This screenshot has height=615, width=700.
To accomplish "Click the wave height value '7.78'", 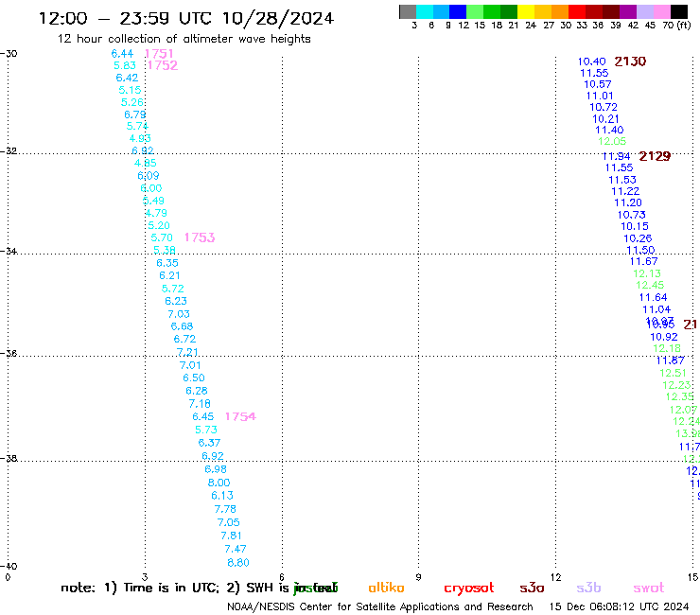I will (225, 509).
